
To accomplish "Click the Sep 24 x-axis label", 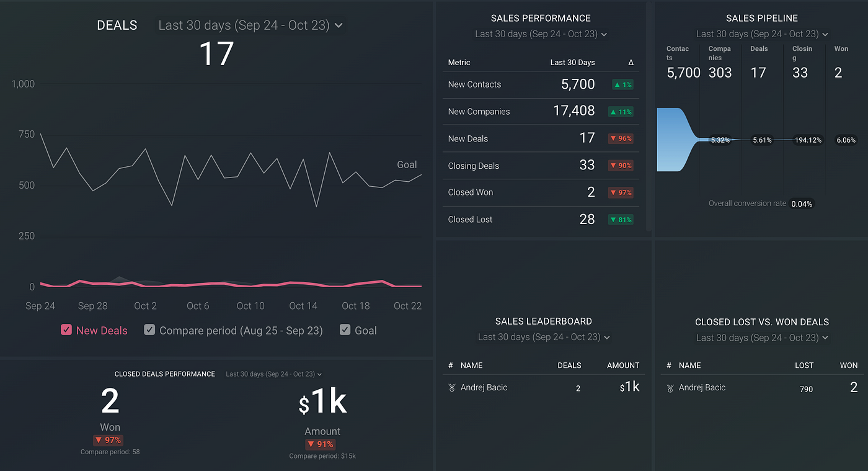I will click(40, 306).
